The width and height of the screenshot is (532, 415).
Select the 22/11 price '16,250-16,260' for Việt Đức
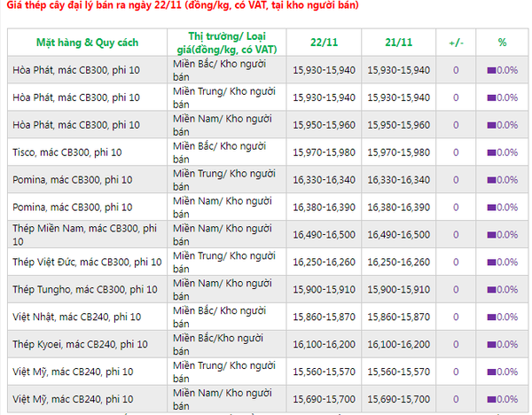tap(324, 262)
